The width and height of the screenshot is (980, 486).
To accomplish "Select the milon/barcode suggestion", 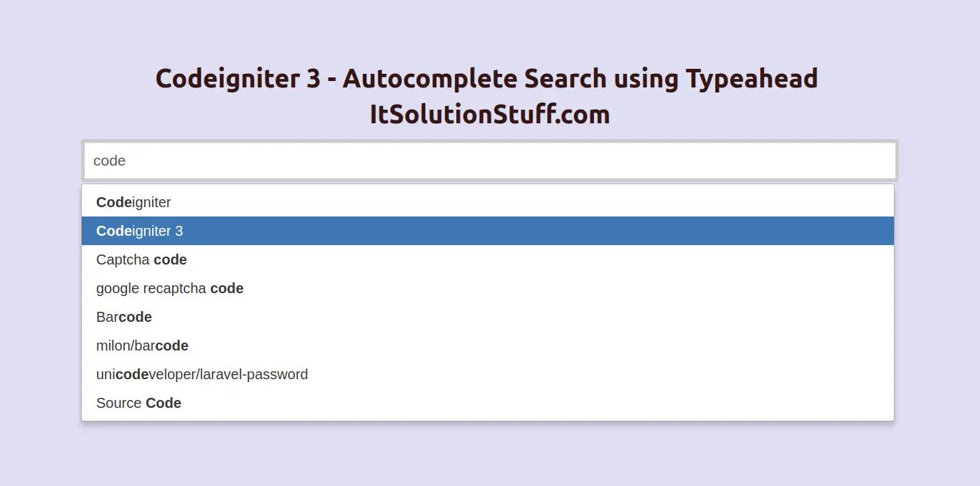I will coord(488,346).
